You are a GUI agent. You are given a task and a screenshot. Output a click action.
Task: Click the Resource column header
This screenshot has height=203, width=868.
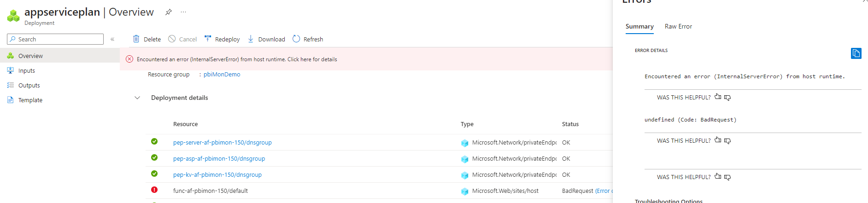click(185, 124)
